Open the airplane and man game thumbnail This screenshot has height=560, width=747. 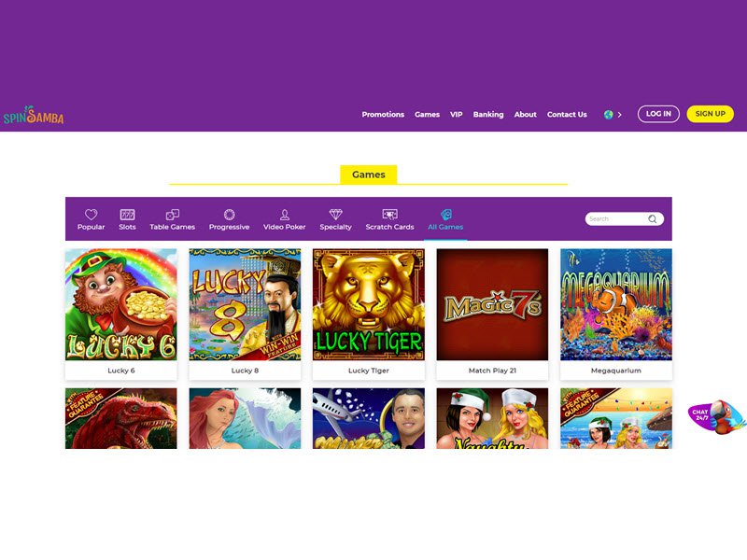tap(369, 418)
